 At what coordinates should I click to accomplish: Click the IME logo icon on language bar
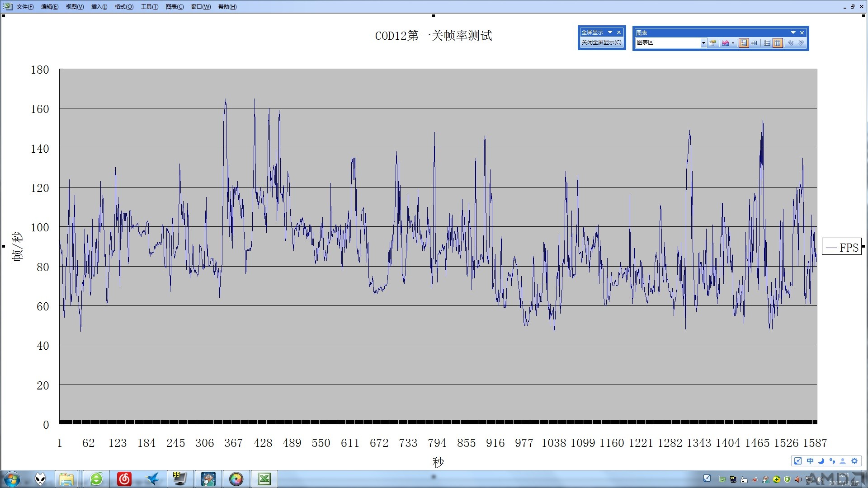tap(798, 461)
